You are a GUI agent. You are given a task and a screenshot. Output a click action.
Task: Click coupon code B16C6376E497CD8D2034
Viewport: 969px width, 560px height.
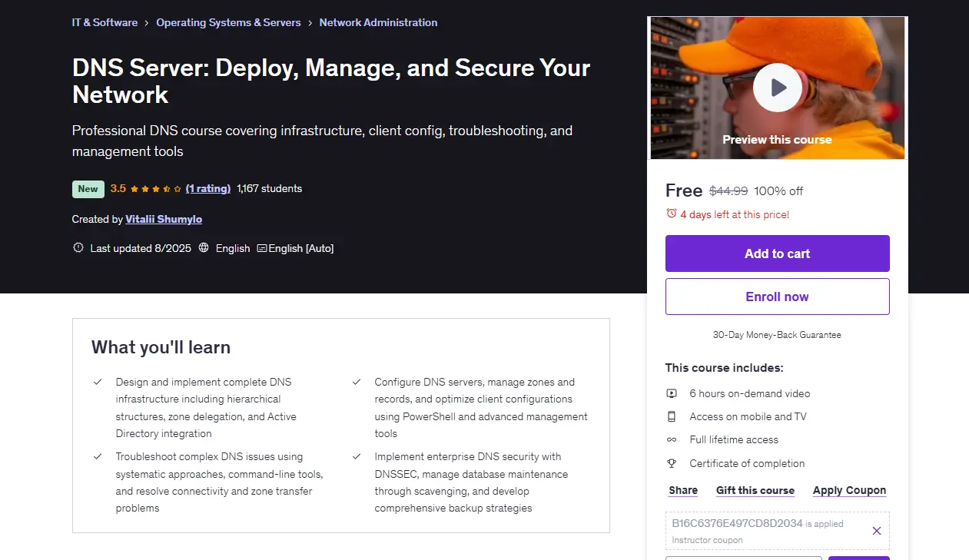click(737, 523)
